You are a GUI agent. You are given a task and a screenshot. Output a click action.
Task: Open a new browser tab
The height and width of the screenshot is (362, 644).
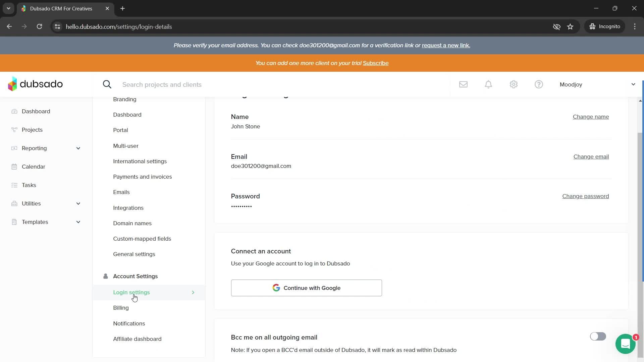[123, 8]
